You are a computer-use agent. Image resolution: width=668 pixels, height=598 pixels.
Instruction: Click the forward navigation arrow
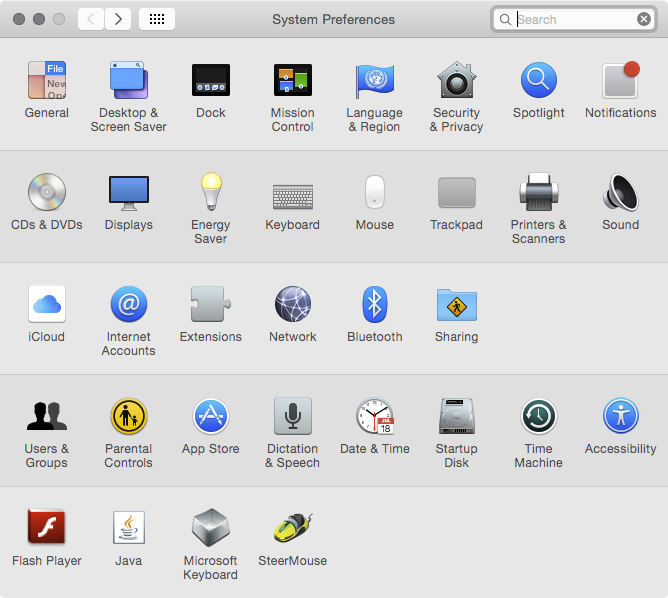118,19
